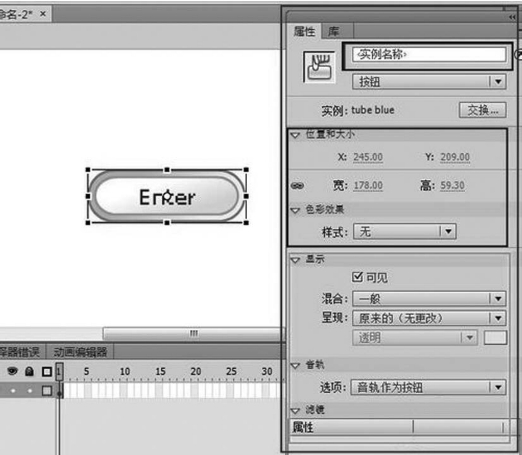The width and height of the screenshot is (522, 455).
Task: Click the outline square icon in timeline header
Action: click(47, 371)
